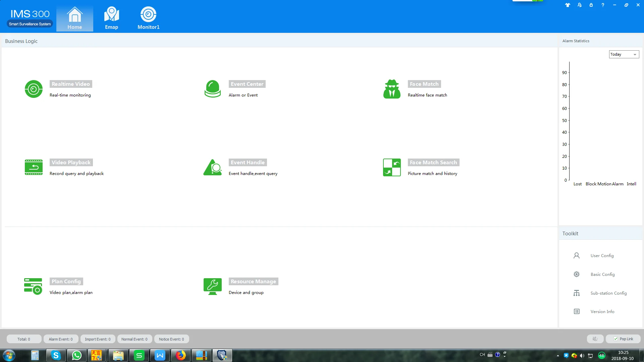This screenshot has height=362, width=644.
Task: Click the Plan Config title label
Action: coord(66,281)
